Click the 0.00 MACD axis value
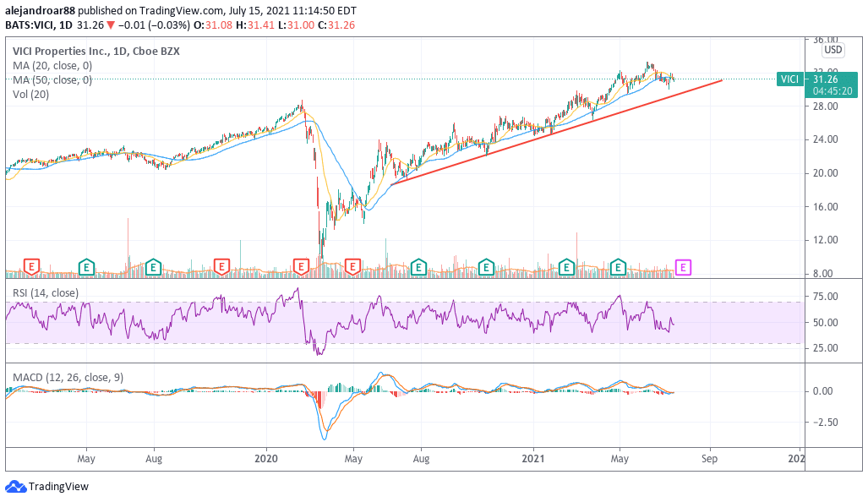 click(x=822, y=391)
